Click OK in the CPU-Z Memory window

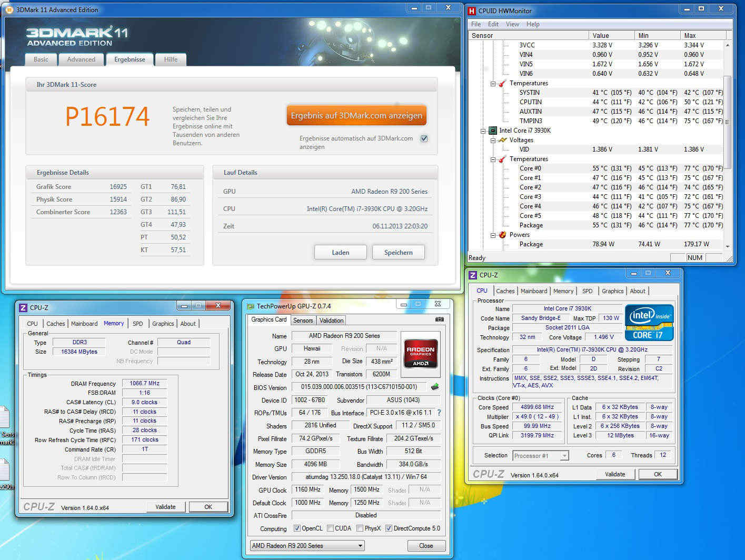coord(208,507)
